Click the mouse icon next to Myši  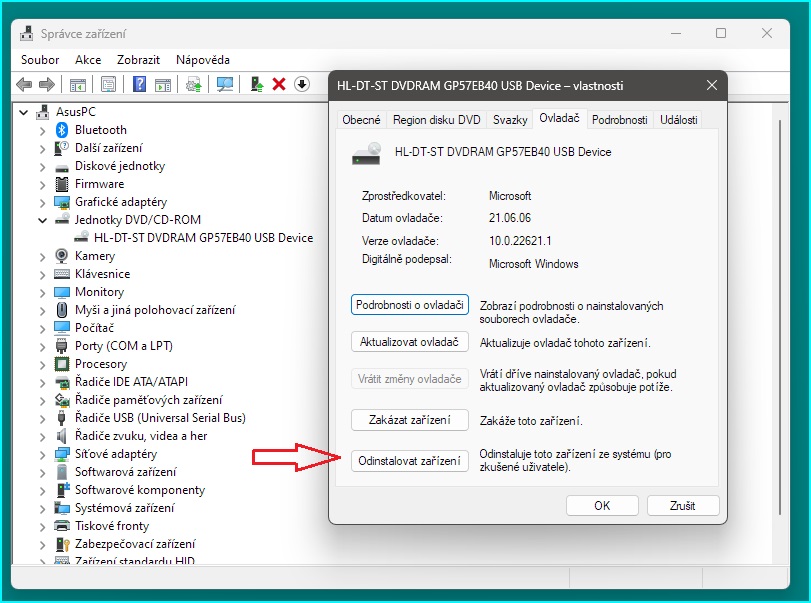62,310
